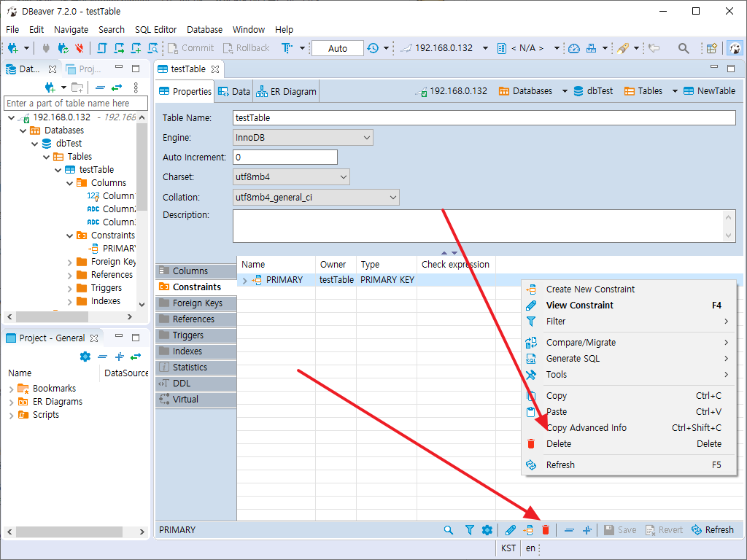Expand the PRIMARY constraint row arrow
Viewport: 747px width, 560px height.
click(245, 280)
